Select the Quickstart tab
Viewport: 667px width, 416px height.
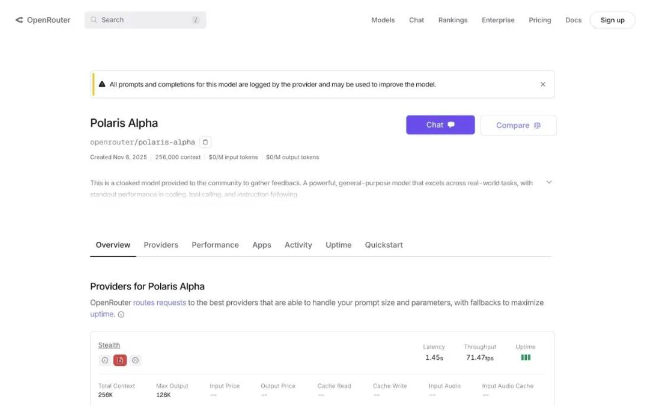[384, 245]
